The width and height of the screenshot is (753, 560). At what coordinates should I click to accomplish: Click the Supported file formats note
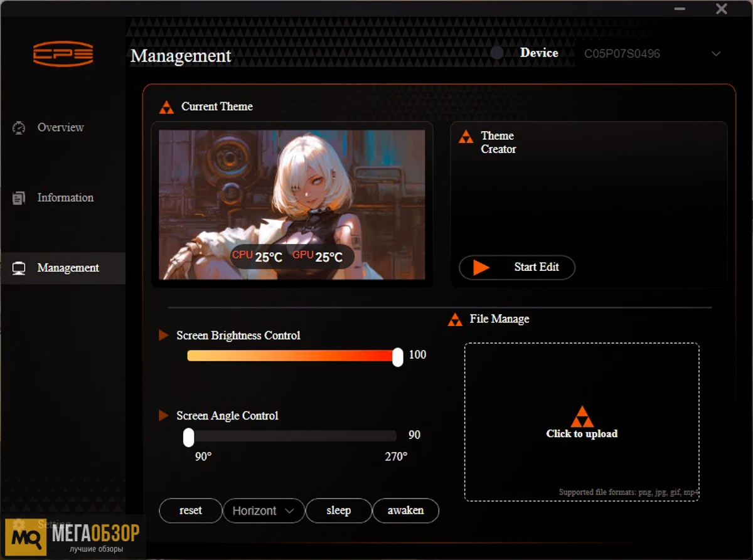[629, 492]
